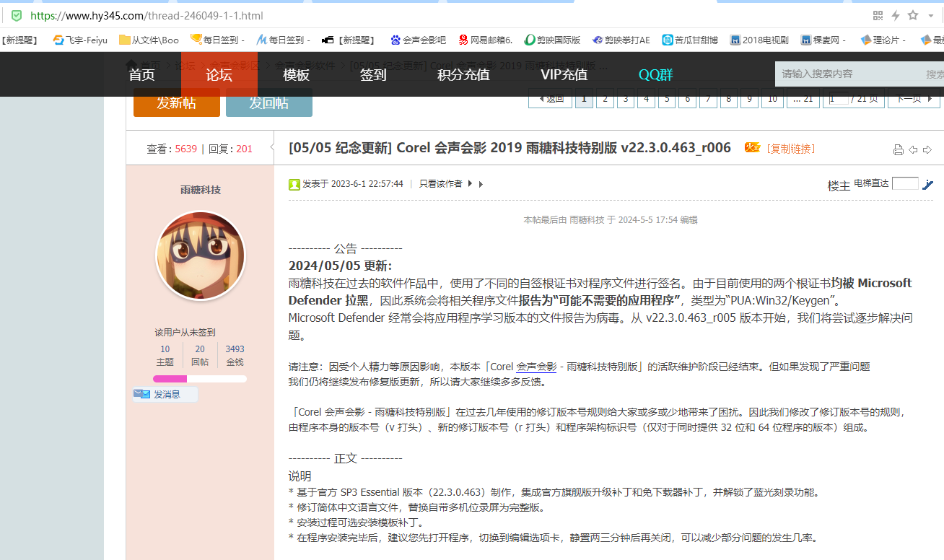
Task: Click the 雨糖科技 avatar image
Action: 201,255
